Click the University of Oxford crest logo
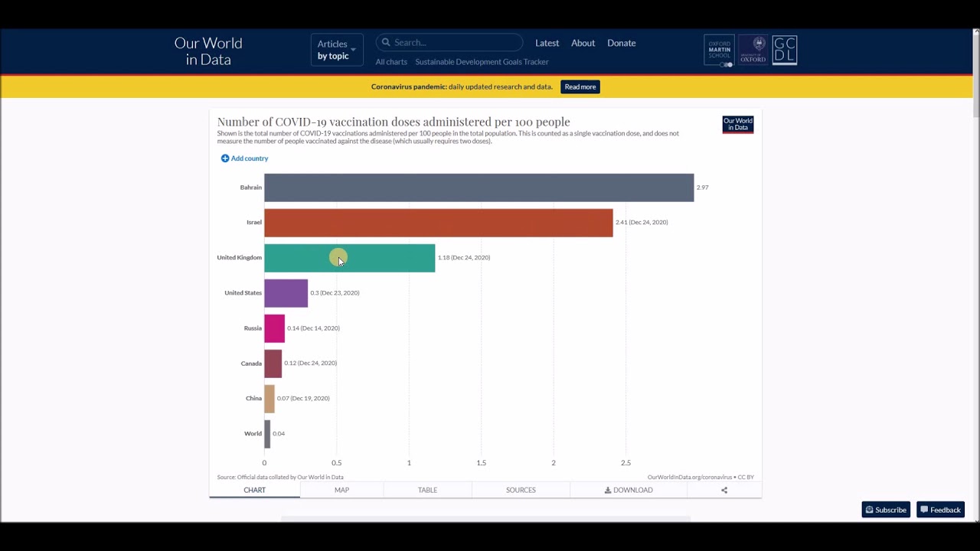 [x=753, y=51]
